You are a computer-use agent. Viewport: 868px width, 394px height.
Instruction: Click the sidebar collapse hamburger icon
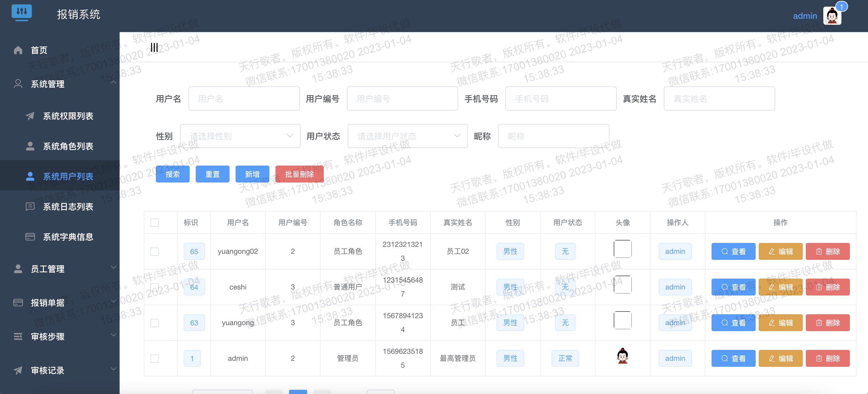pos(154,47)
